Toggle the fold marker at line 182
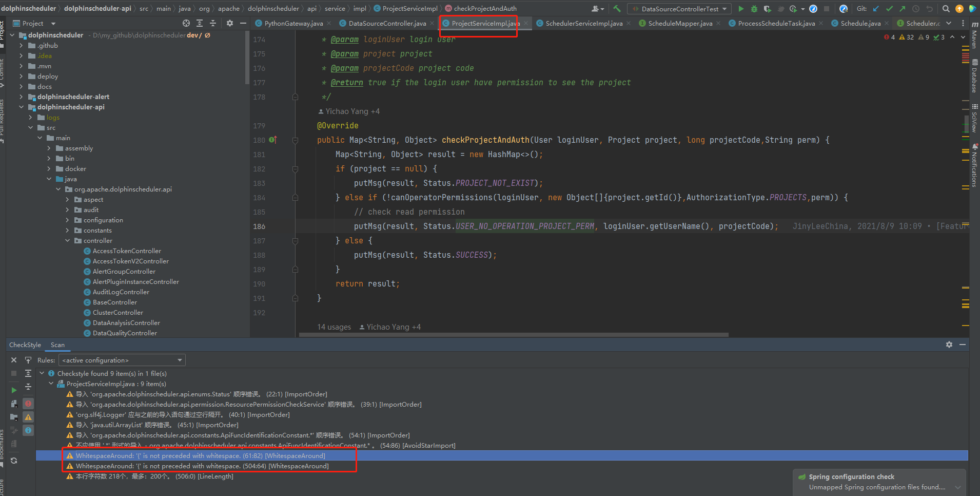The image size is (980, 496). coord(295,169)
